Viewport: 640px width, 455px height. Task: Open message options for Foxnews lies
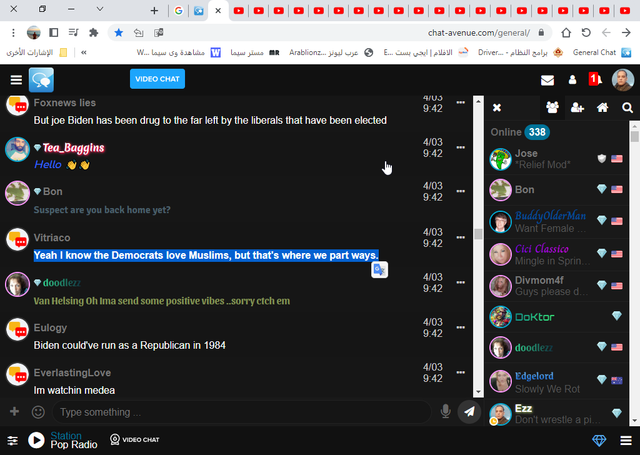point(460,102)
